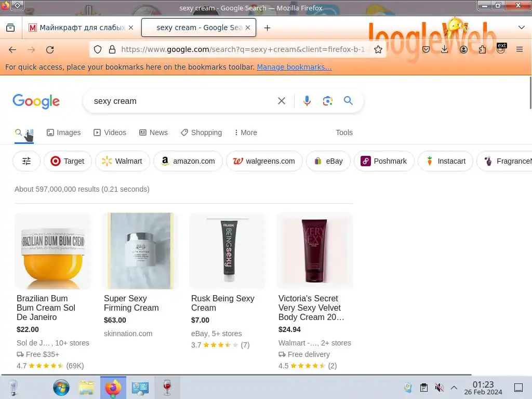Screen dimensions: 532x399
Task: Search by image with the Lens icon
Action: tap(327, 101)
